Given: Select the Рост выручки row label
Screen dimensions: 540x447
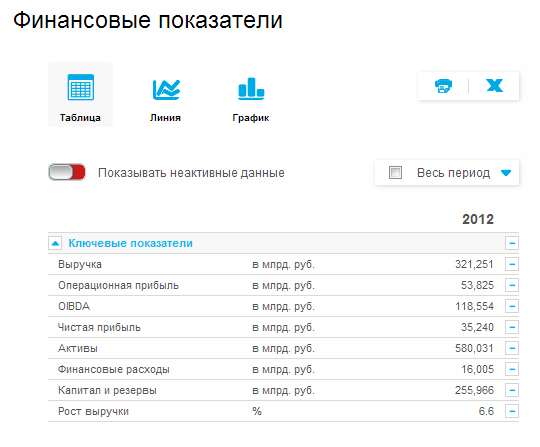Looking at the screenshot, I should click(93, 412).
